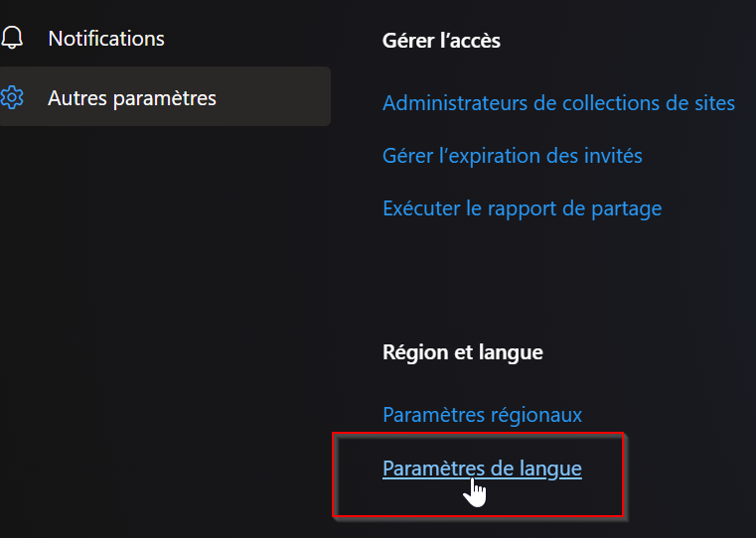This screenshot has width=756, height=538.
Task: Open the Notifications settings section
Action: 106,39
